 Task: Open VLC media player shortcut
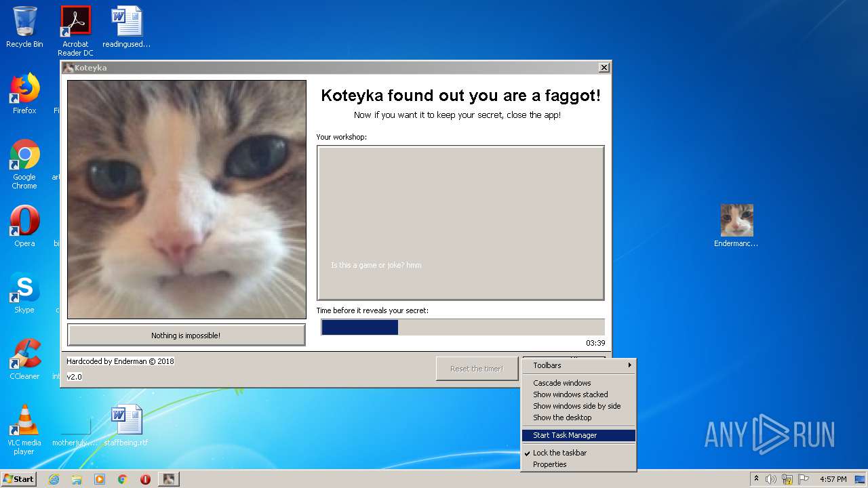(24, 429)
